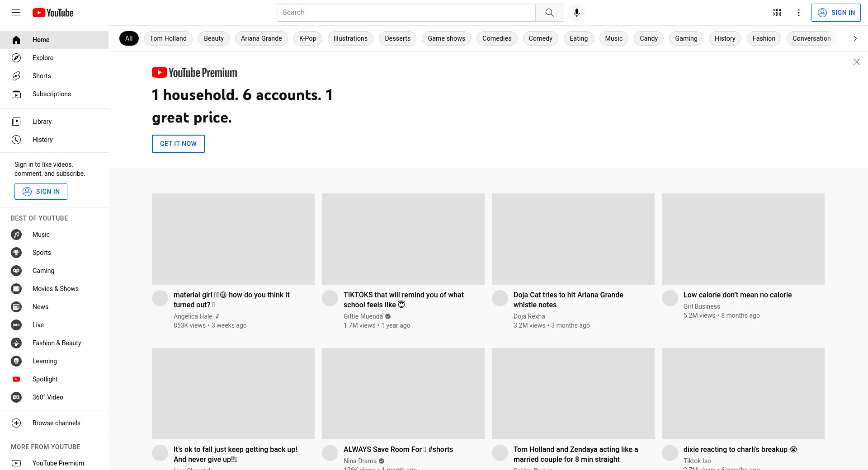The width and height of the screenshot is (868, 470).
Task: Open ALWAYS Save Room For #shorts title
Action: tap(398, 449)
